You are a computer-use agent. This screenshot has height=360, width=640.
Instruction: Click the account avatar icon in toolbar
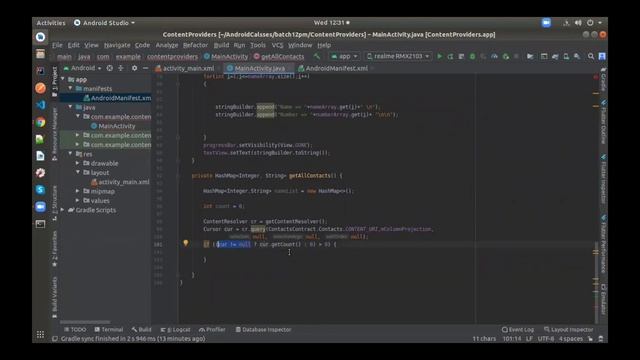click(602, 56)
